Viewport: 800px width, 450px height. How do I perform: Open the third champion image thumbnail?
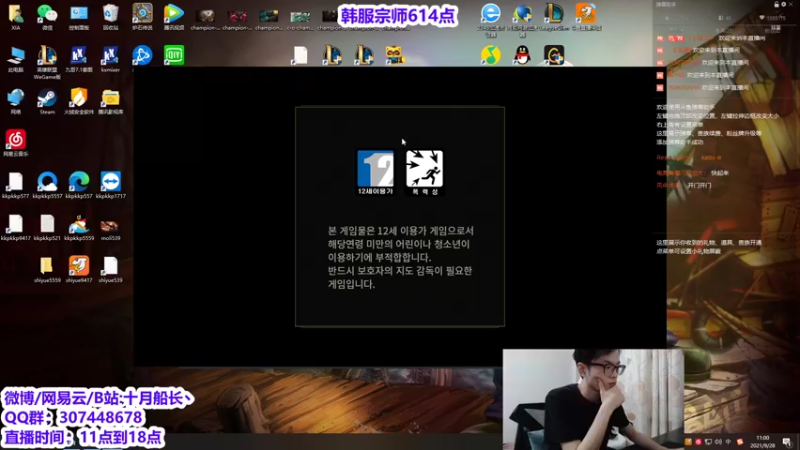(x=269, y=19)
